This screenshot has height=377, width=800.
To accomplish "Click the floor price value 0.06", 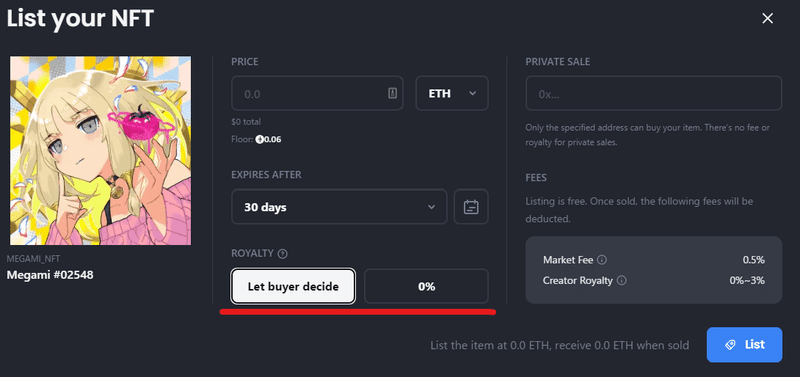I will (x=273, y=139).
